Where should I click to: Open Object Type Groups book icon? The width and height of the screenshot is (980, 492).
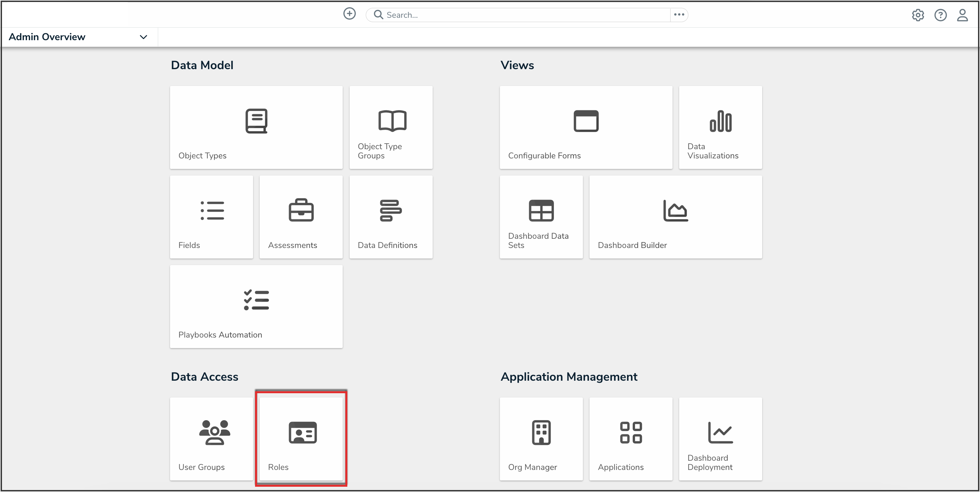pos(392,121)
